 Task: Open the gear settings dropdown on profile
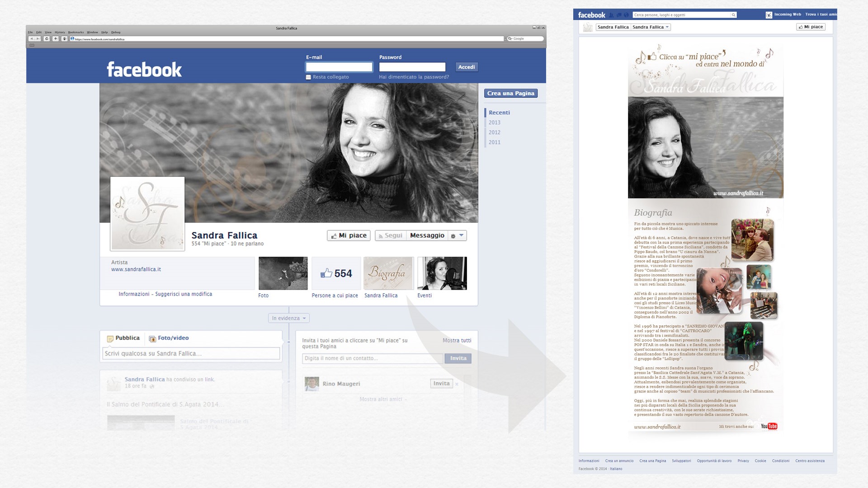(x=457, y=236)
